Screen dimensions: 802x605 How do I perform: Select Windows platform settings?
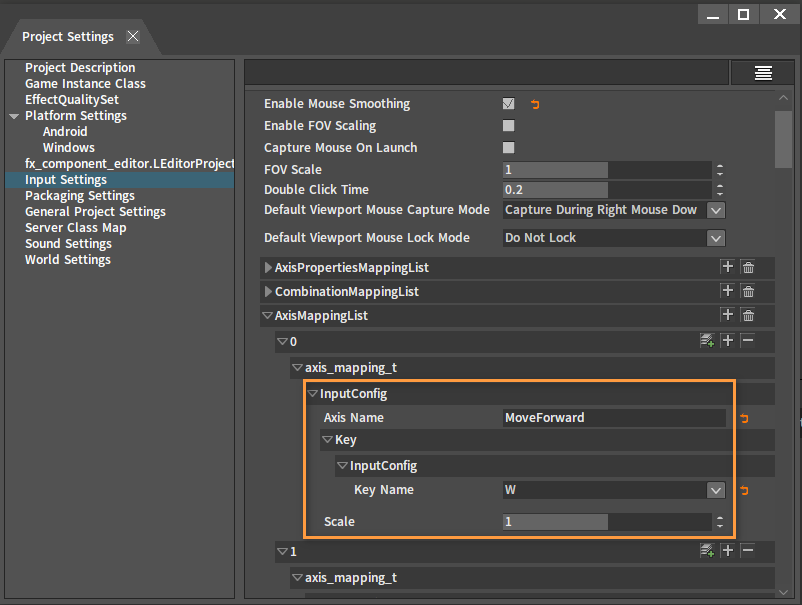[69, 147]
